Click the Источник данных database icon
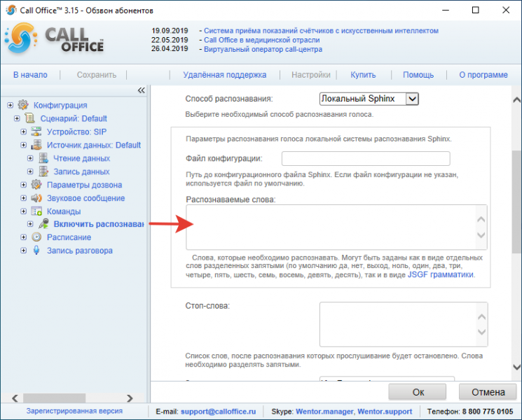 36,145
